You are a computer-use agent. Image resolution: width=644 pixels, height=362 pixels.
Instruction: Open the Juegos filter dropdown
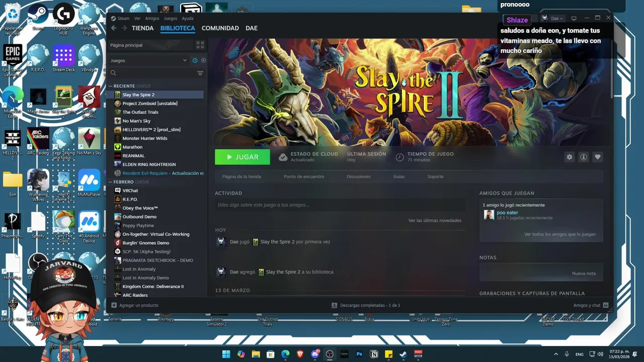pyautogui.click(x=148, y=60)
